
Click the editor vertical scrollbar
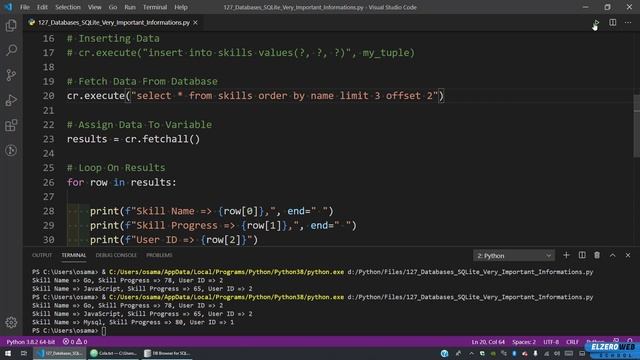pyautogui.click(x=636, y=126)
